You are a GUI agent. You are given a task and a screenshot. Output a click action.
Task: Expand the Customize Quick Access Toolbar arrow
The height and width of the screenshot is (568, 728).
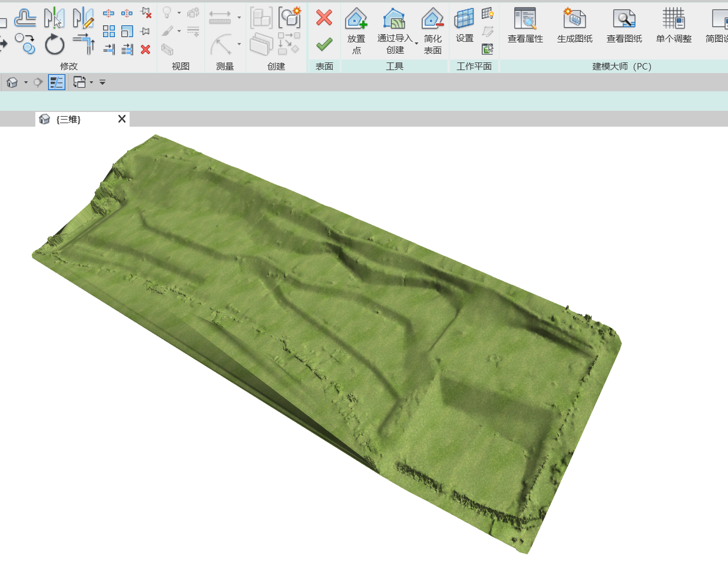pos(102,82)
